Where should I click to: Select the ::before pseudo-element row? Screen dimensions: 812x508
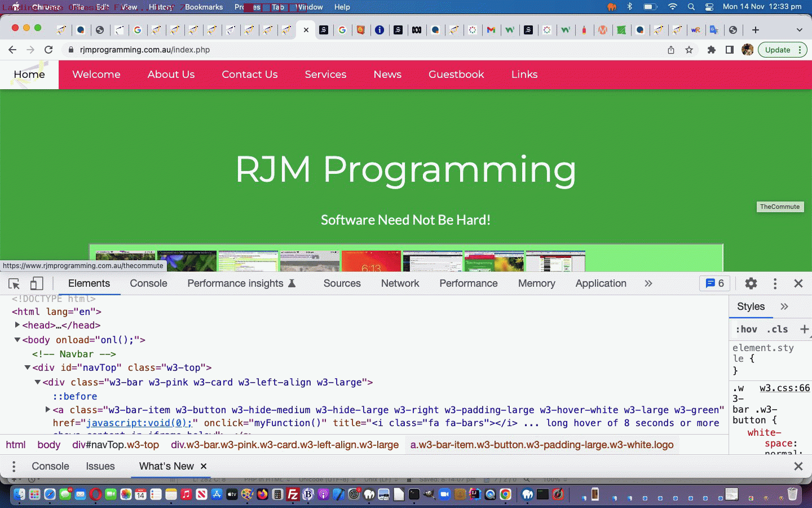click(75, 396)
